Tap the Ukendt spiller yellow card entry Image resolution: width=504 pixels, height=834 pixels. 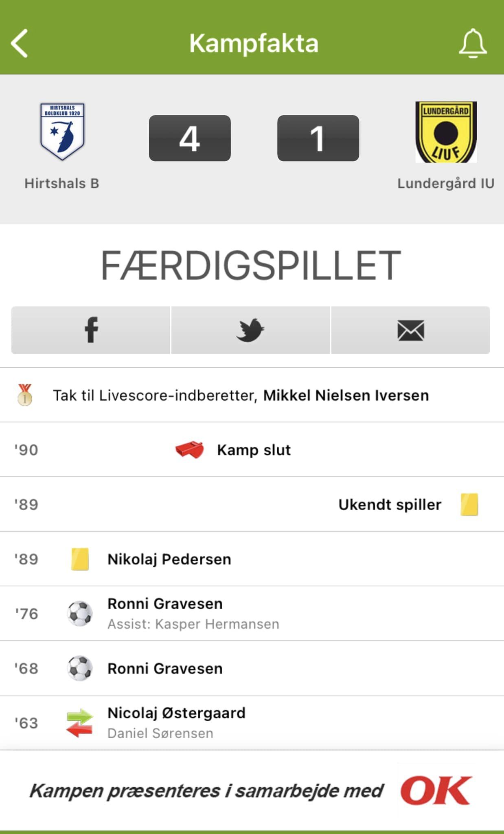pyautogui.click(x=390, y=505)
